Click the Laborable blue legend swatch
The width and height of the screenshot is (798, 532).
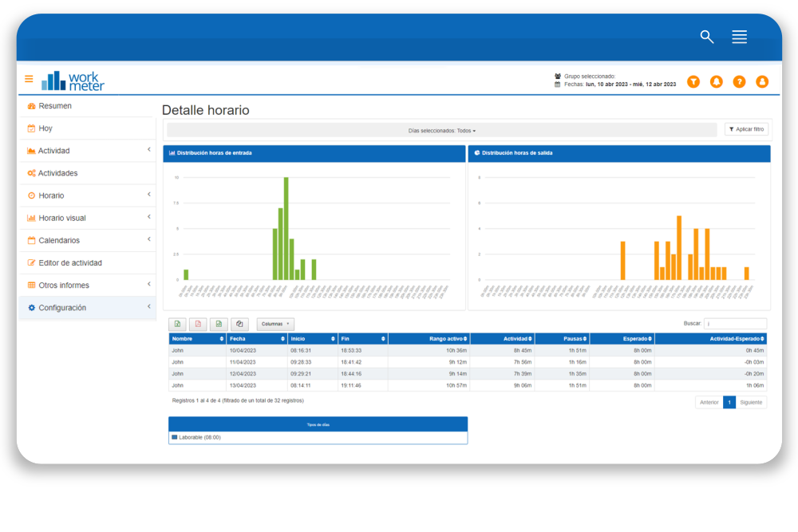[174, 437]
